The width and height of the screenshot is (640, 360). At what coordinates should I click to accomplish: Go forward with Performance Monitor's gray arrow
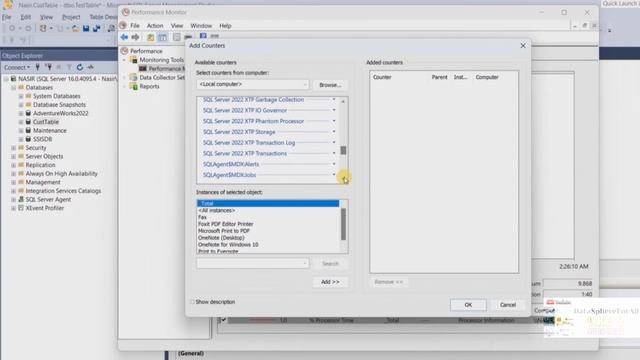point(135,37)
